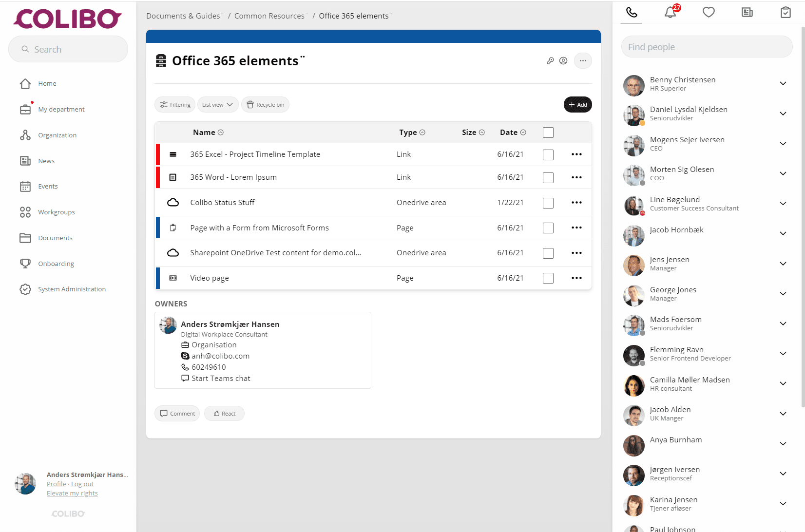This screenshot has height=532, width=805.
Task: Open the phone contacts tab icon
Action: tap(632, 12)
